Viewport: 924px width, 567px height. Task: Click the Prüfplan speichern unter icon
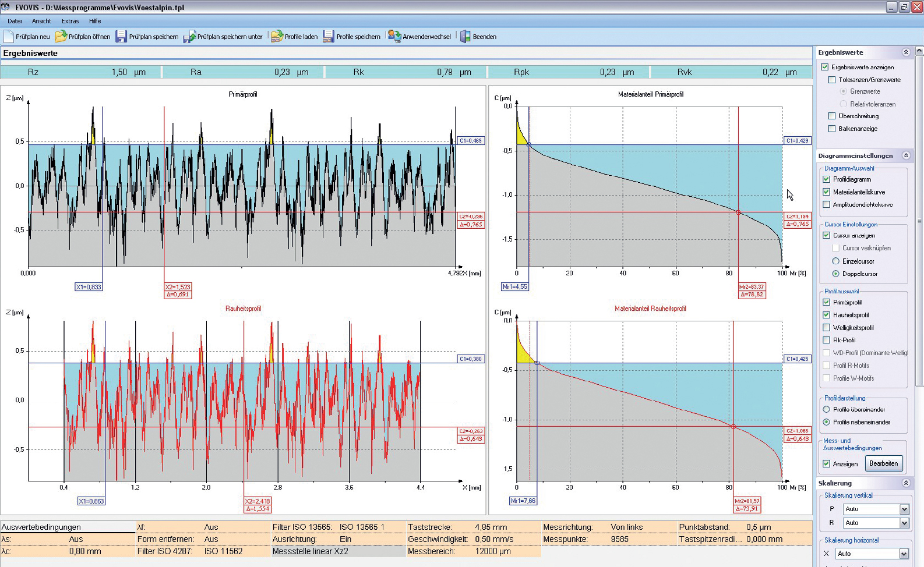pos(189,37)
